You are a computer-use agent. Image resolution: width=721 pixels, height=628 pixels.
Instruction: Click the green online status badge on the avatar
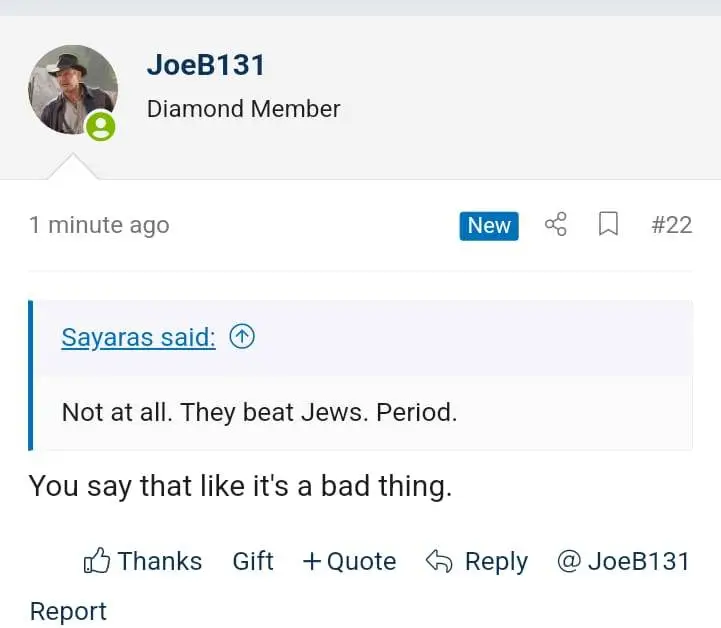pyautogui.click(x=100, y=127)
